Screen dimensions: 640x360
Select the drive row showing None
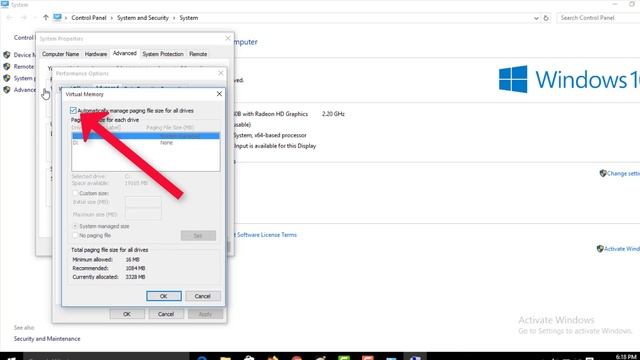pyautogui.click(x=146, y=143)
